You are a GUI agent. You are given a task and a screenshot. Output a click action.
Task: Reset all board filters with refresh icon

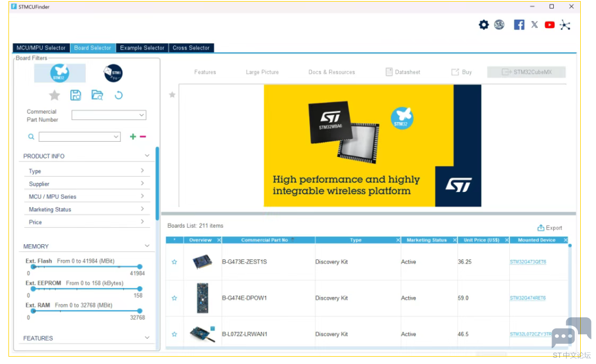coord(118,95)
